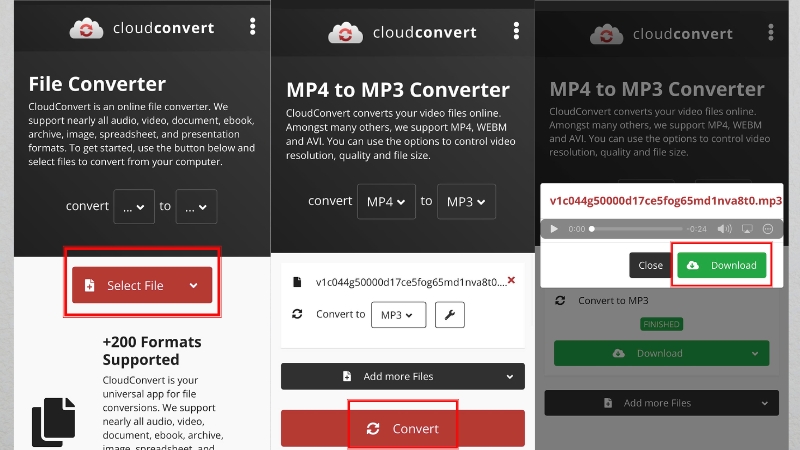Click the dimmed Add more Files button in right panel
Screen dimensions: 800x450
pos(661,403)
